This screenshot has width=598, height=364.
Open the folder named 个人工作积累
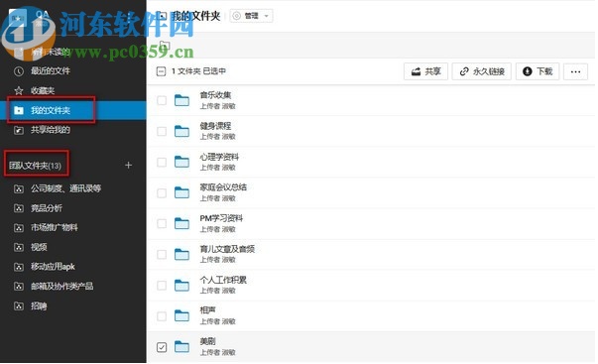point(223,280)
